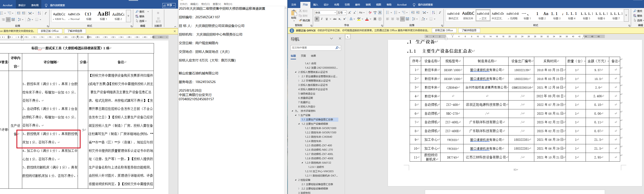
Task: Toggle Bold in the right Word window
Action: click(x=317, y=19)
